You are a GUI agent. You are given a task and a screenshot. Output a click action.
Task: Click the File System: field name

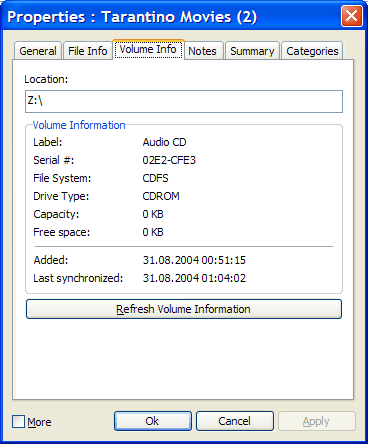62,178
